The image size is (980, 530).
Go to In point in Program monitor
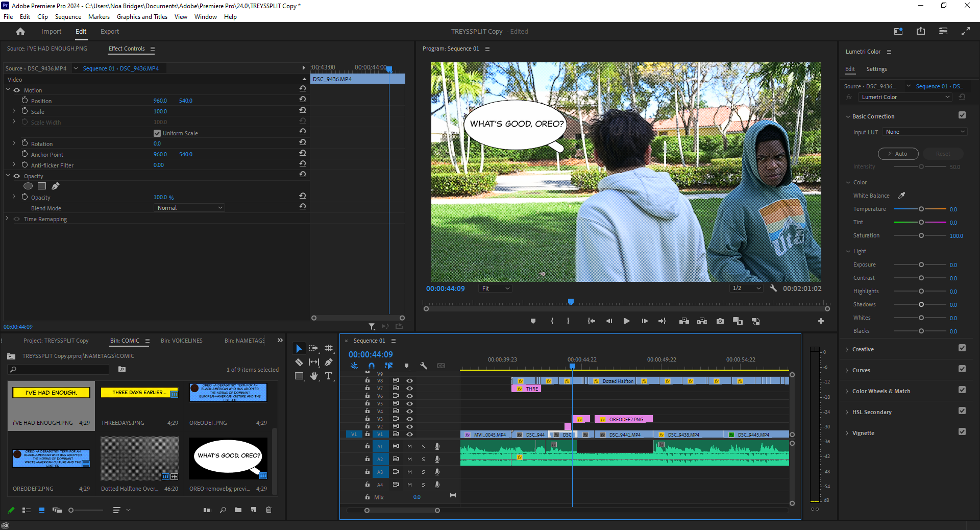[x=591, y=321]
